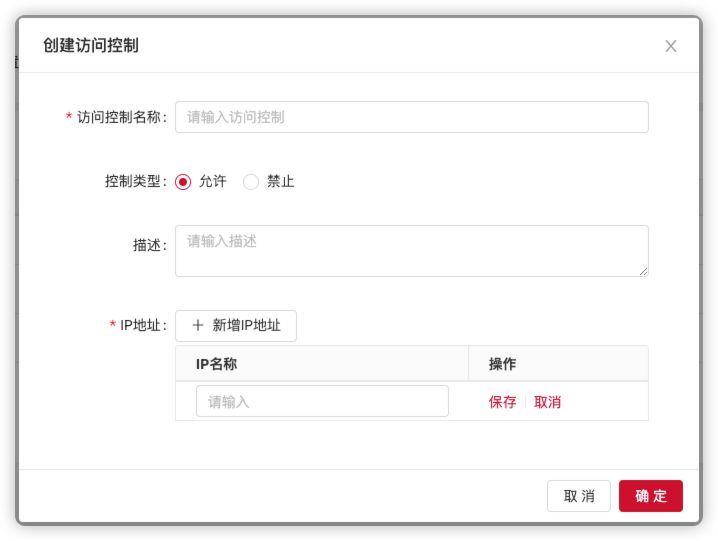This screenshot has height=541, width=718.
Task: Select the 允许 control type radio
Action: [183, 182]
